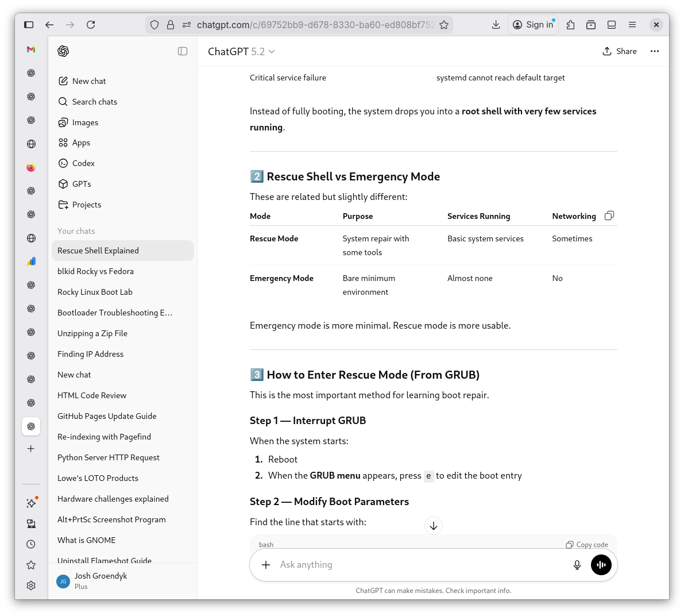Click the Ask anything input field
Image resolution: width=684 pixels, height=616 pixels.
coord(419,565)
